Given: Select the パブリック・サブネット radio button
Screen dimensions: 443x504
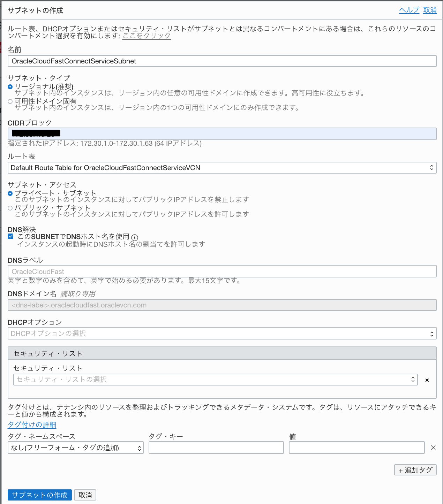Looking at the screenshot, I should tap(10, 208).
